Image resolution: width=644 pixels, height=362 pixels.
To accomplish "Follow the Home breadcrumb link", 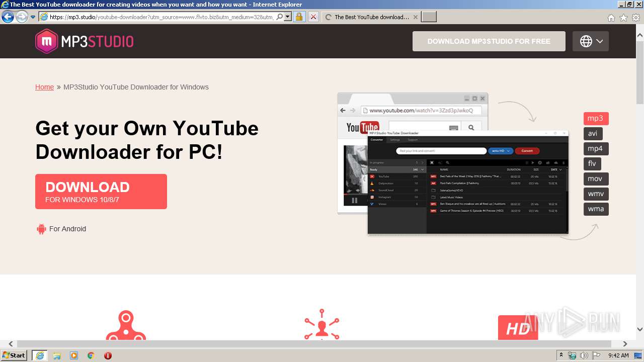I will 44,87.
